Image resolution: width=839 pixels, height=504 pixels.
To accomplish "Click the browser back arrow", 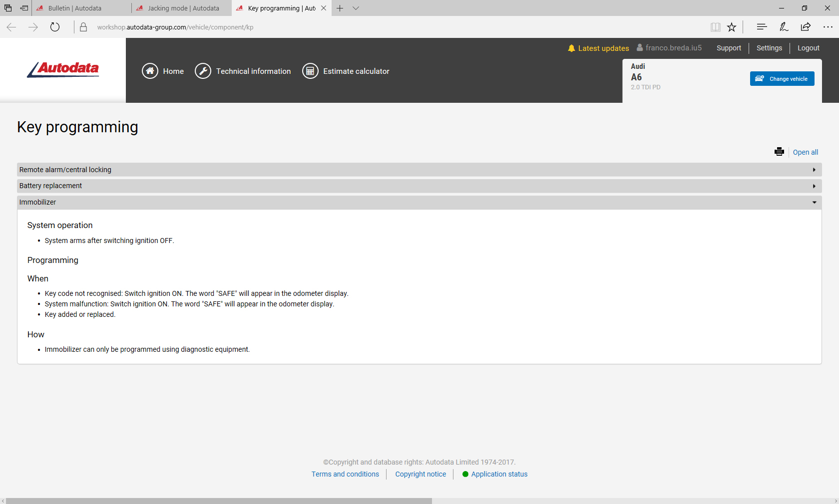I will tap(11, 27).
